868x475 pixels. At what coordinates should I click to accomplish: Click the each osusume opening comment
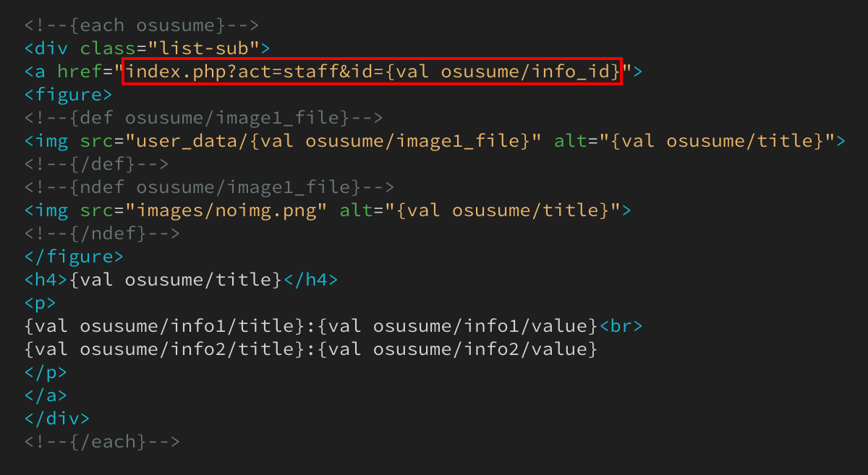tap(141, 25)
